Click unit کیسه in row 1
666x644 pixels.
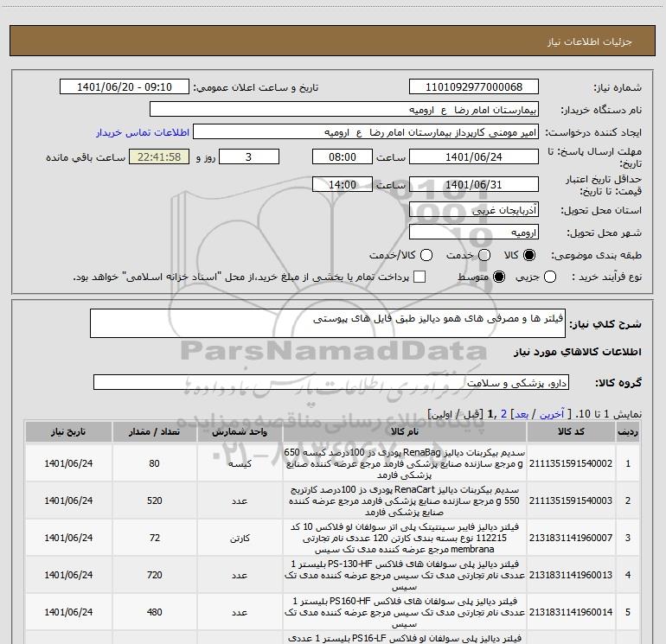click(x=240, y=463)
